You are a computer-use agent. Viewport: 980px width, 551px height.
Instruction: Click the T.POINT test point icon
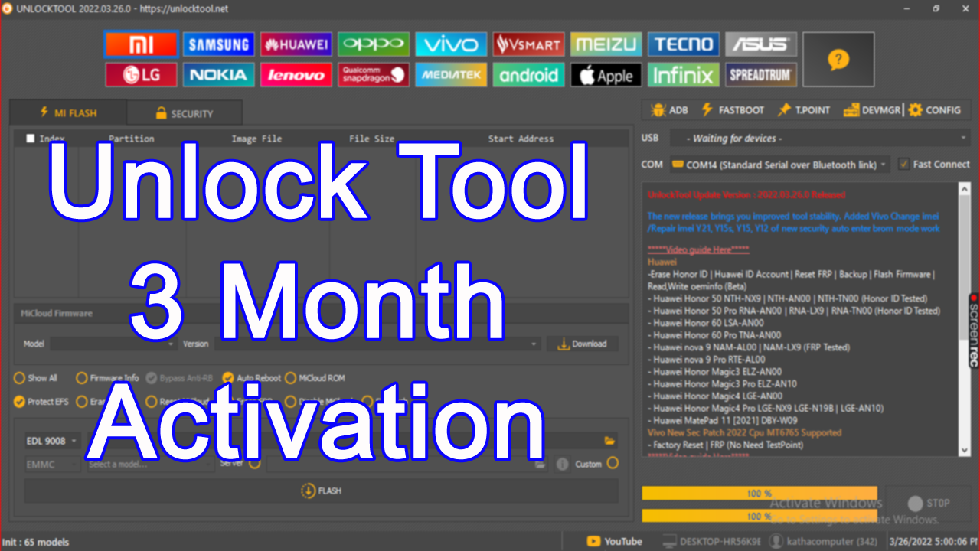pos(804,109)
